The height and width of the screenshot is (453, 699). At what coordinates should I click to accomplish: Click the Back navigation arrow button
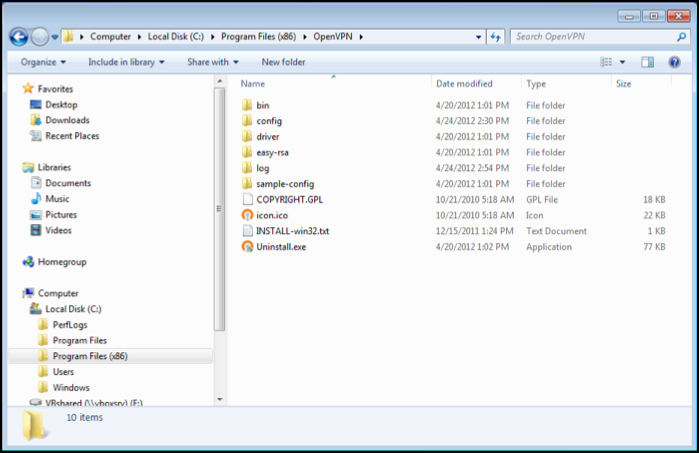[x=18, y=37]
